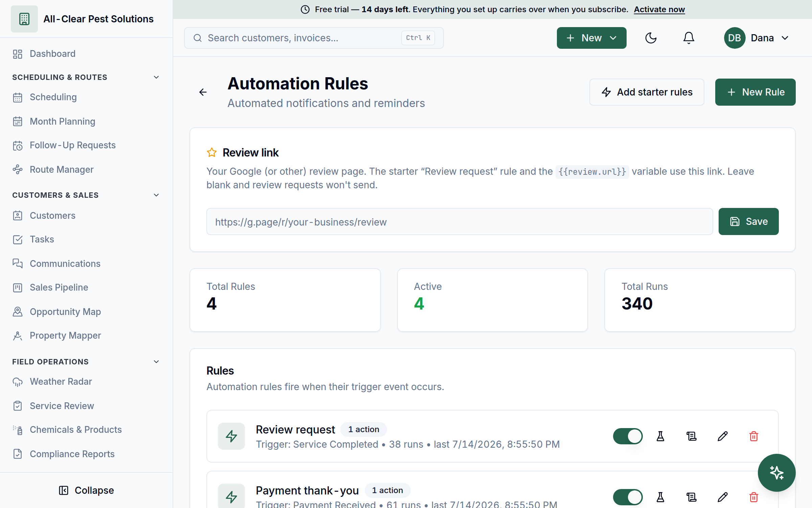Click the Total Rules stat card
This screenshot has height=508, width=812.
tap(285, 300)
